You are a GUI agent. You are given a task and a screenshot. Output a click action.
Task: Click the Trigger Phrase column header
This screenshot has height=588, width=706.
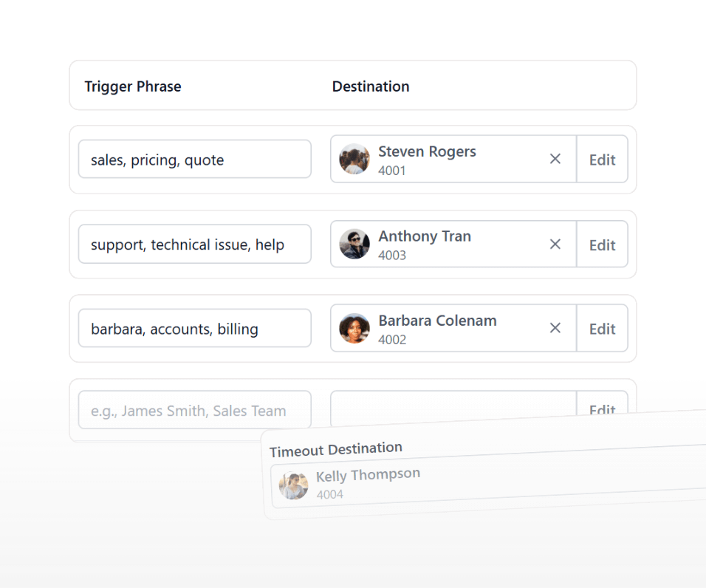pos(132,86)
